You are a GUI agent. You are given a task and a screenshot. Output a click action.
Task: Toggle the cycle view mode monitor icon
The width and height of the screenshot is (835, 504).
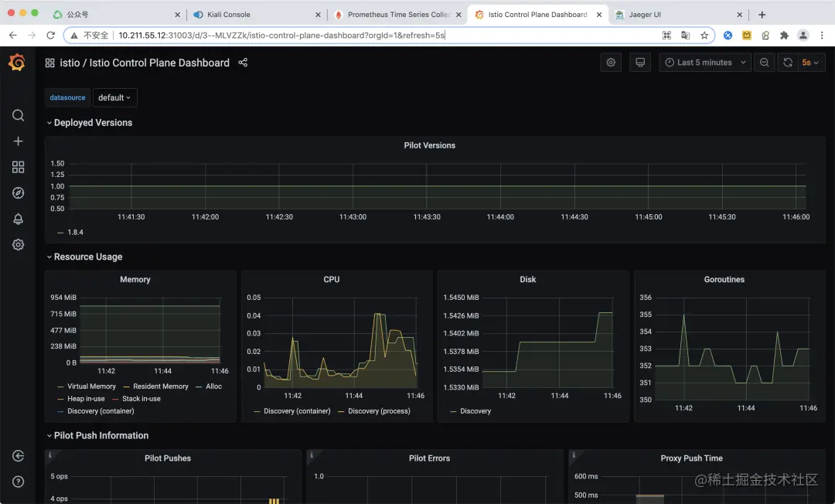pos(640,63)
